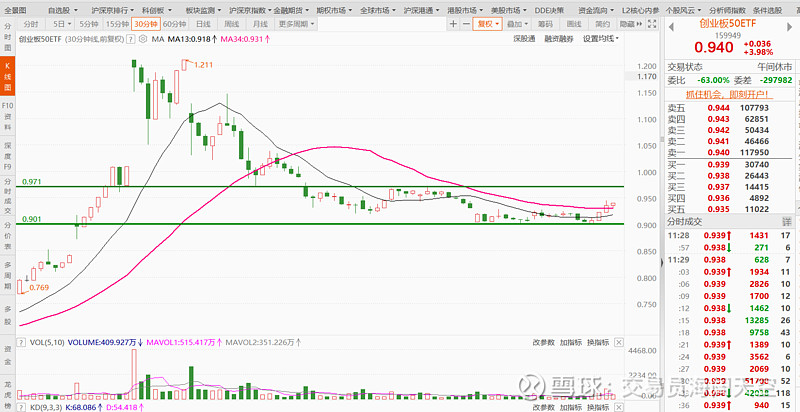Expand the 更多周期 dropdown
This screenshot has width=800, height=412.
296,23
